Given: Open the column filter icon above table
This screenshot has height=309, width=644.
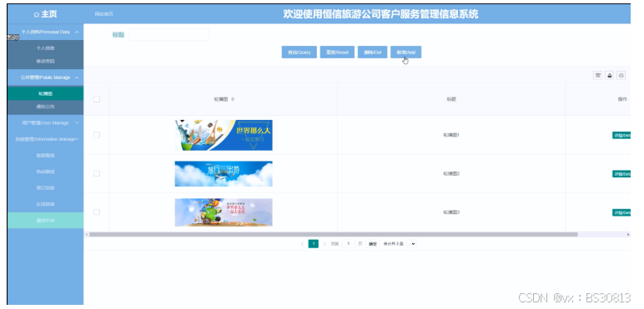Looking at the screenshot, I should point(598,75).
